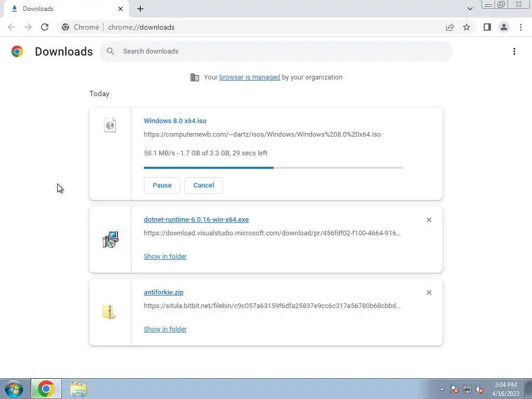
Task: Close the Downloads tab
Action: (x=121, y=9)
